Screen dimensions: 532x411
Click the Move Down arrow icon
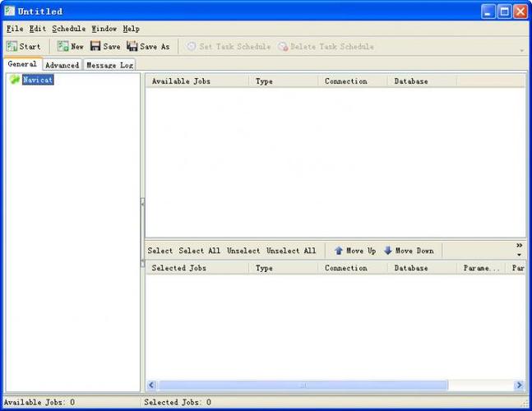(x=388, y=251)
